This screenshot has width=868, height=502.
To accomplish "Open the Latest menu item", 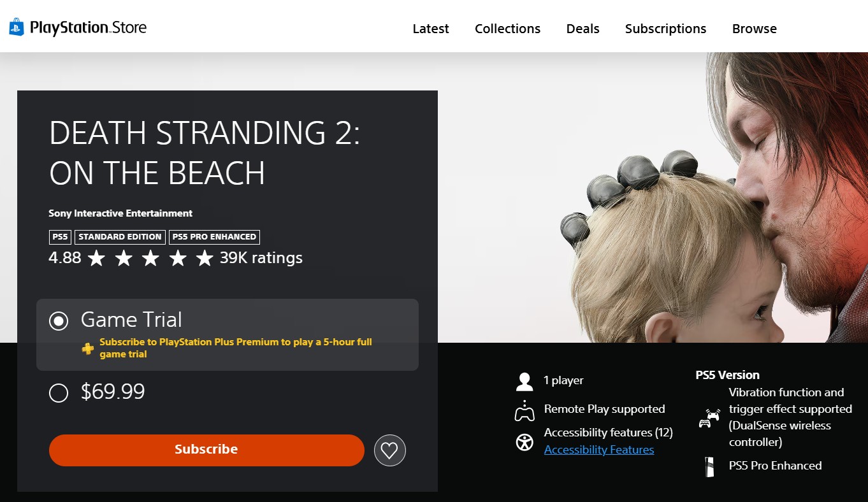I will 431,29.
